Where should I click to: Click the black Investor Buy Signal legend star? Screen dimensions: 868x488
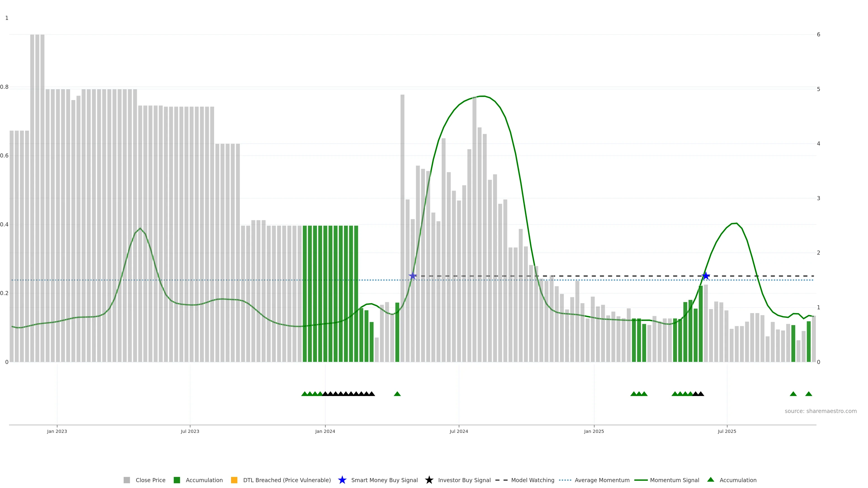[429, 480]
